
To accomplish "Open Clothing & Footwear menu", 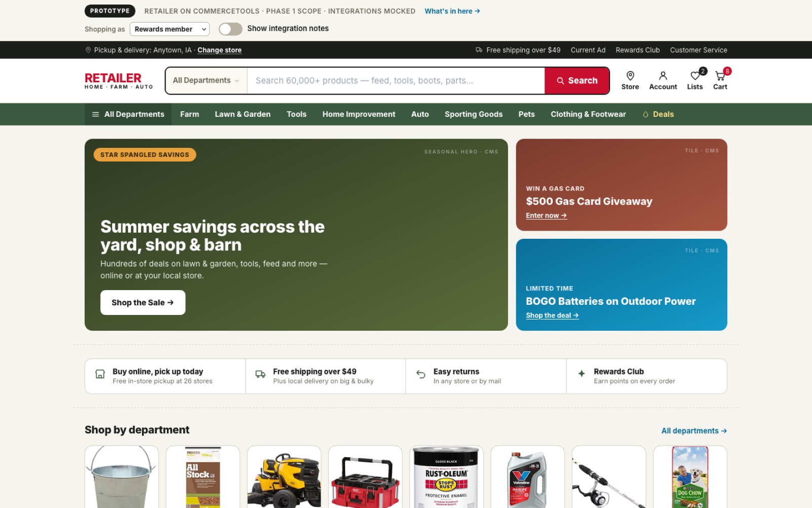I will pyautogui.click(x=588, y=114).
